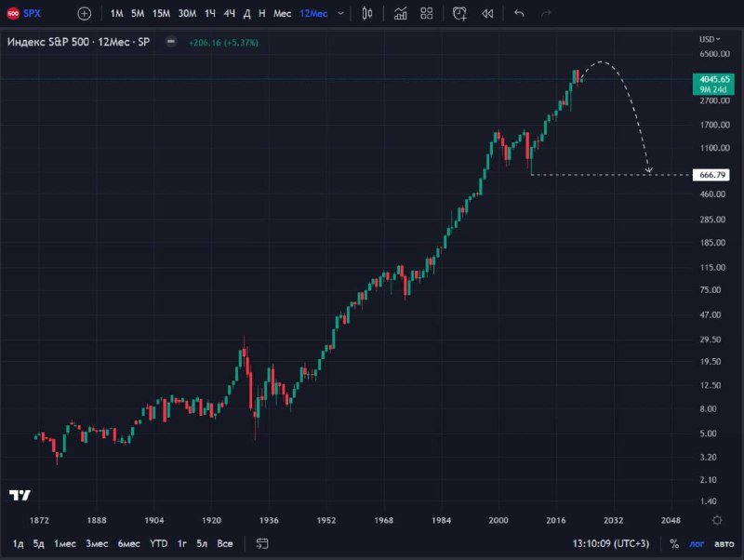744x560 pixels.
Task: Click the +206.16 (+5.37%) change value
Action: click(223, 43)
